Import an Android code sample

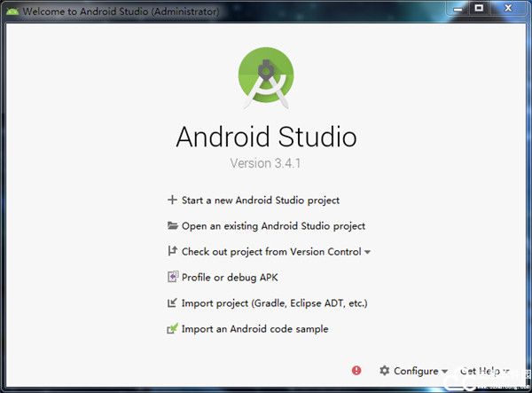pos(254,329)
